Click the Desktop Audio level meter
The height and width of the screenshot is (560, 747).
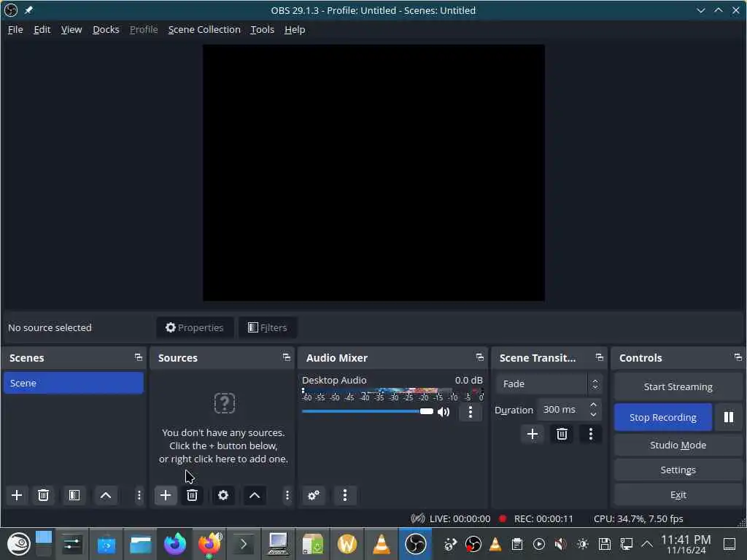point(392,391)
